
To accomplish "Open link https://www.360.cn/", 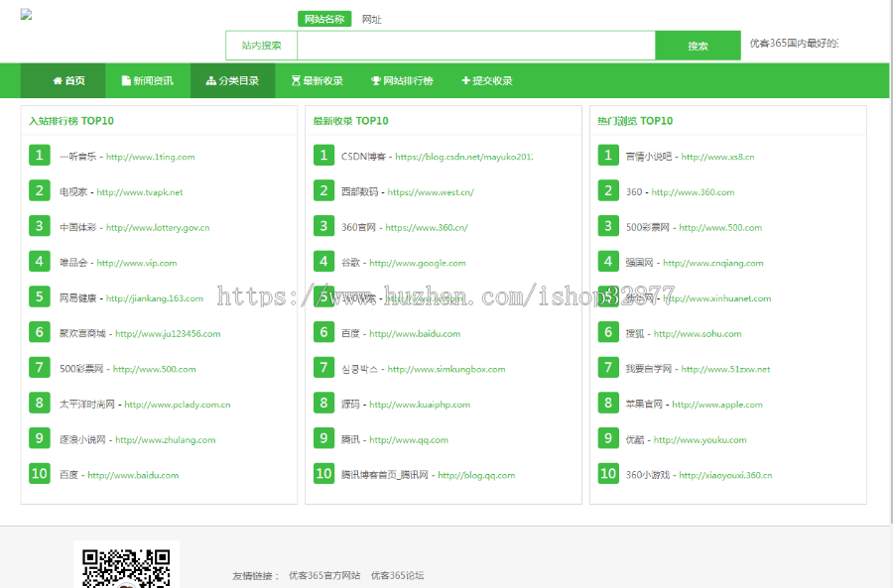I will 427,228.
